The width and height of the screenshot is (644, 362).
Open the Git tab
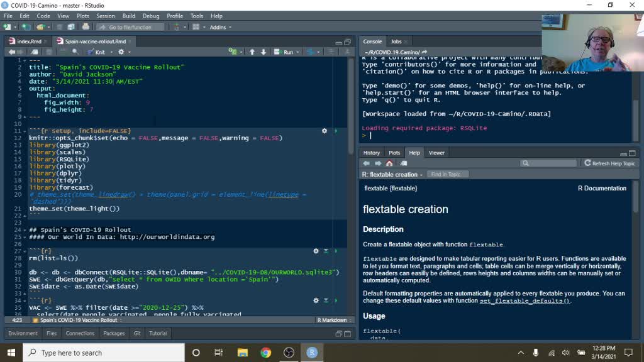tap(137, 333)
